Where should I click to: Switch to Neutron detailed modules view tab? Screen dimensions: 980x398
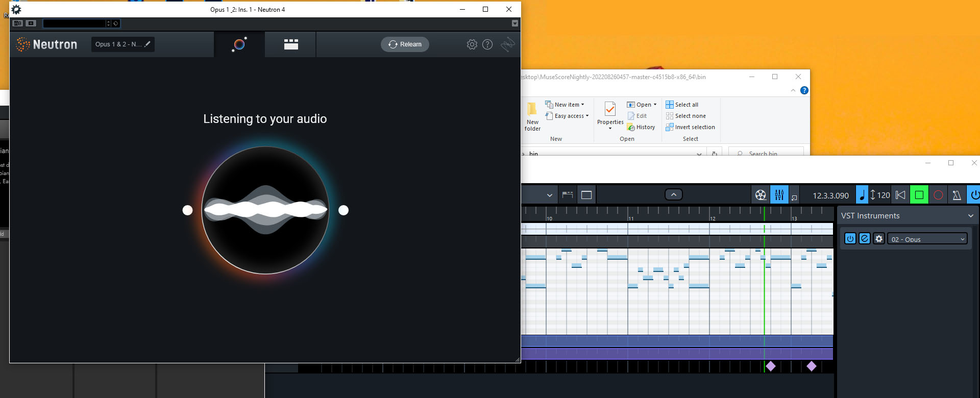pyautogui.click(x=291, y=44)
